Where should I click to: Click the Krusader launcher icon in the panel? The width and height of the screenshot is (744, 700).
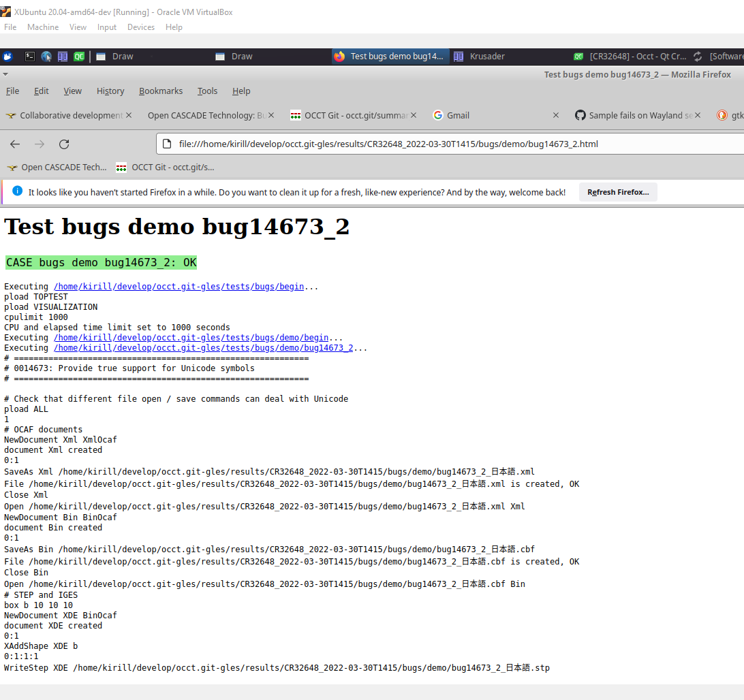tap(63, 57)
